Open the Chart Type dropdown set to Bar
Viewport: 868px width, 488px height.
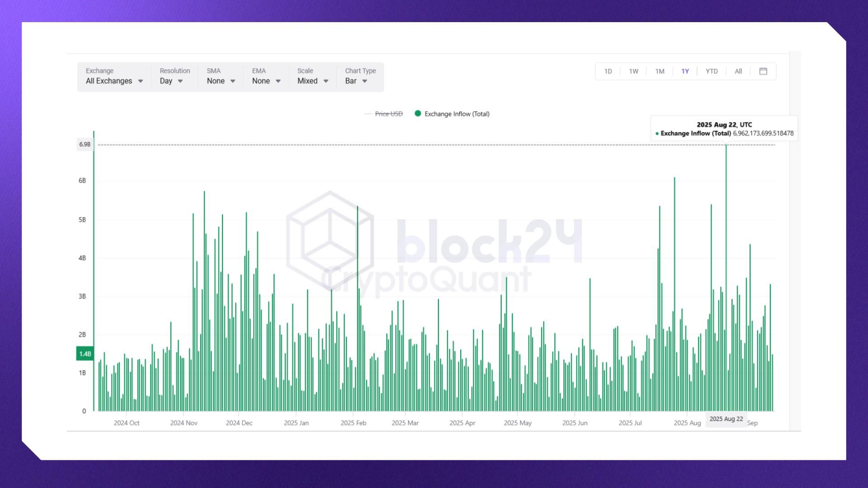pos(357,81)
